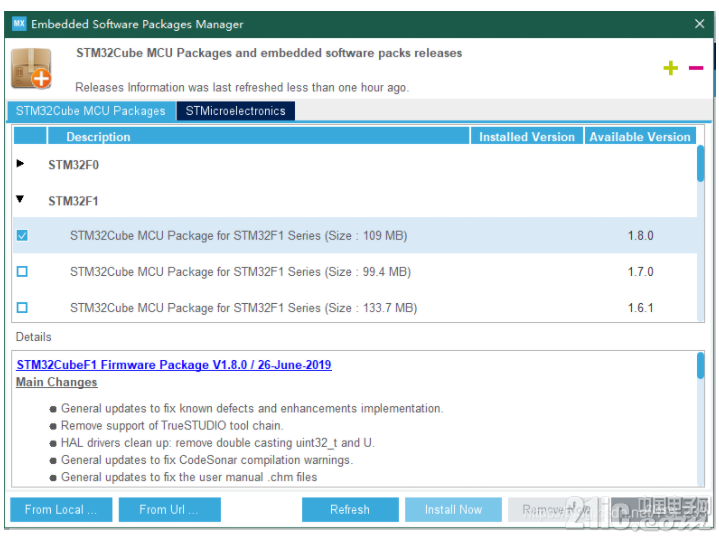The image size is (719, 539).
Task: Select the STM32F0 tree row label
Action: pyautogui.click(x=73, y=165)
